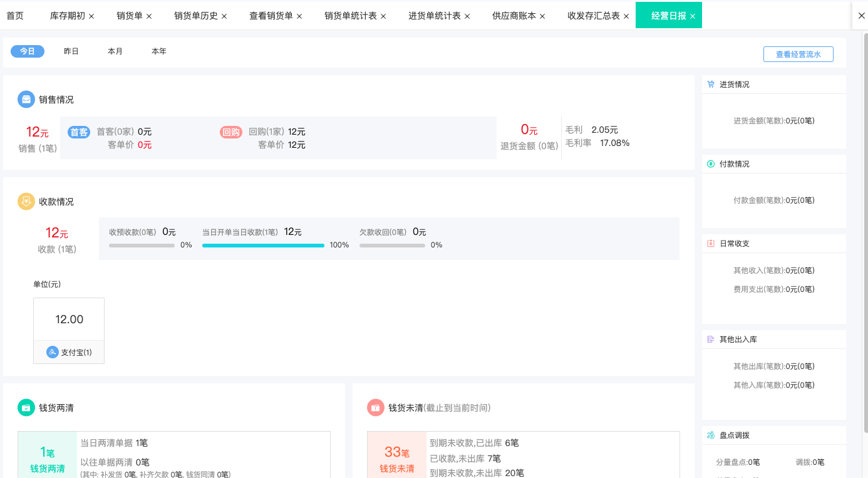Open the 进货情况 purchase panel icon
The width and height of the screenshot is (868, 478).
[x=710, y=83]
